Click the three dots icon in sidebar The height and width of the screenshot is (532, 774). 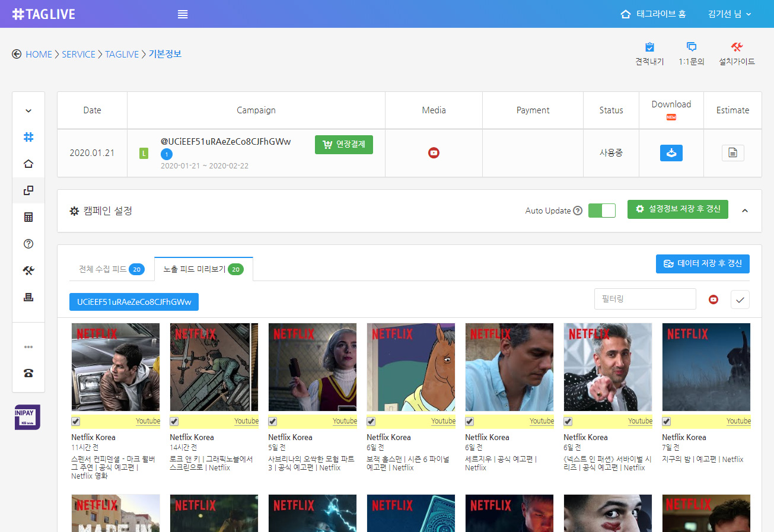click(28, 346)
